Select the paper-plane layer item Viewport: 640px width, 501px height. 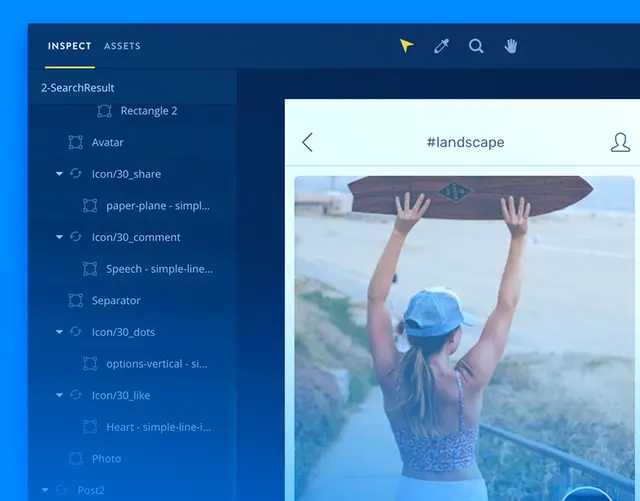(158, 206)
